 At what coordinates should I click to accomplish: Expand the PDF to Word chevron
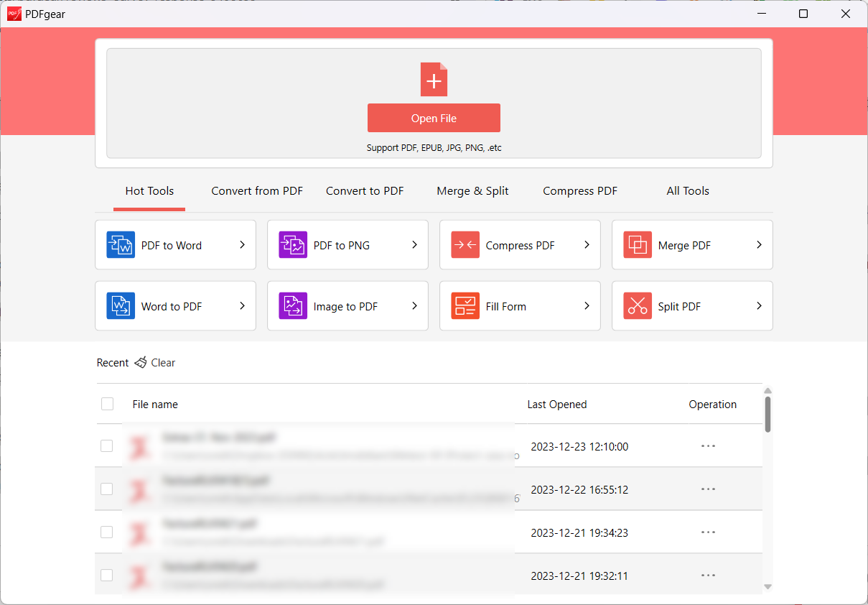point(242,244)
